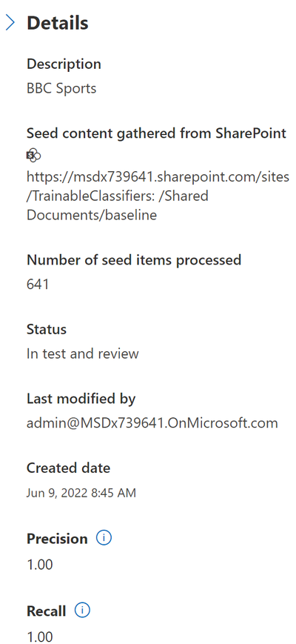Select the BBC Sports description text

click(61, 88)
